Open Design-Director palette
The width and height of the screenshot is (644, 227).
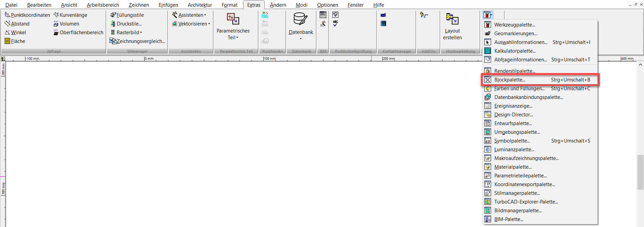(x=540, y=115)
